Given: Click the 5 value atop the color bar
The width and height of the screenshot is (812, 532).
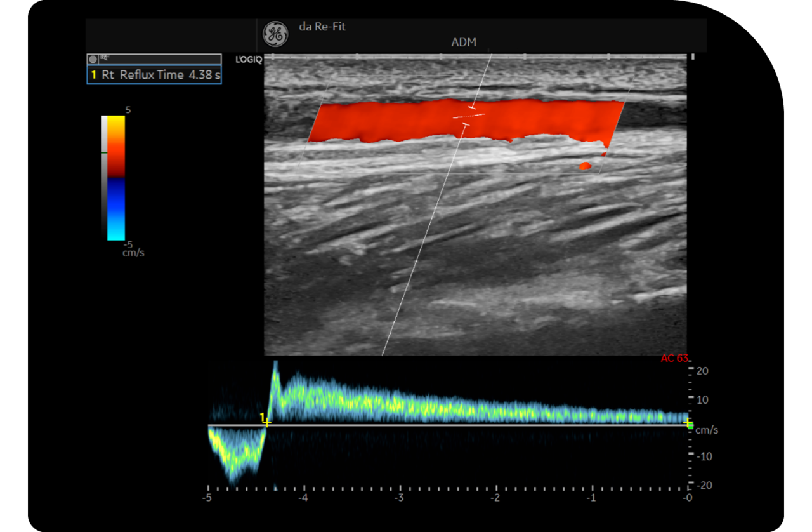Looking at the screenshot, I should 128,110.
